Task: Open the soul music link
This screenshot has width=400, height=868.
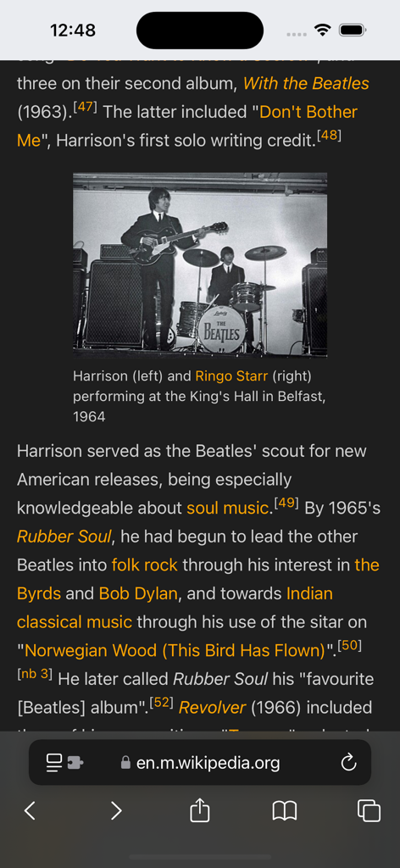Action: tap(227, 509)
